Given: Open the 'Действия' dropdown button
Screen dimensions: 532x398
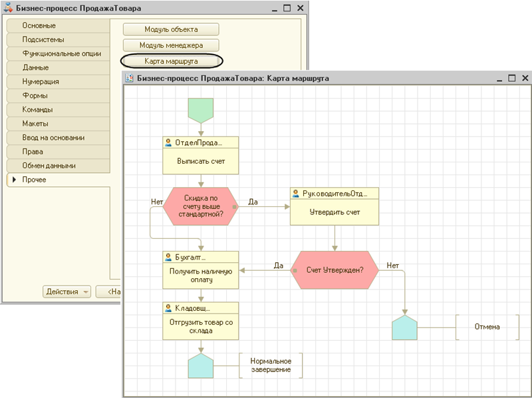Looking at the screenshot, I should tap(67, 292).
